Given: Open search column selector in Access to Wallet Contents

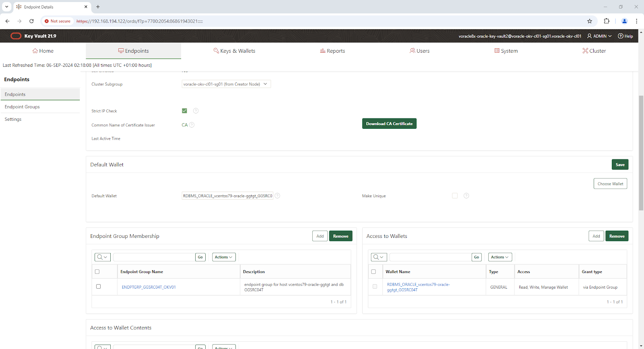Looking at the screenshot, I should coord(102,347).
